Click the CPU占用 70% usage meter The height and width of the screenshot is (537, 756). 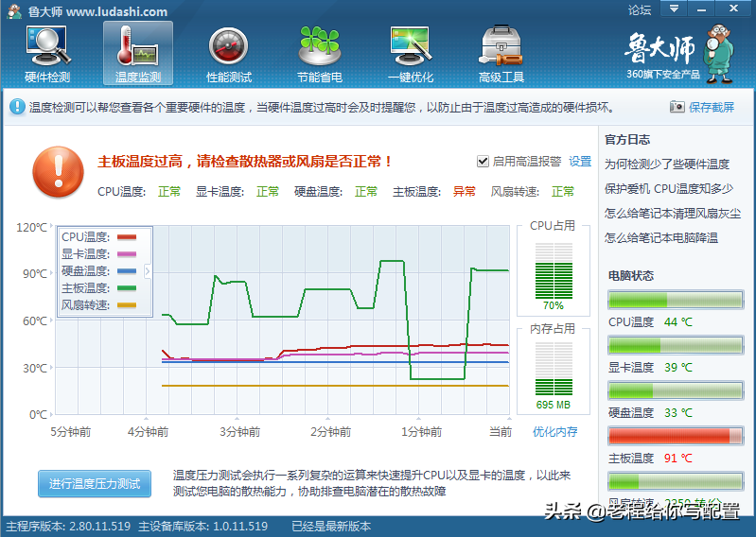click(554, 271)
